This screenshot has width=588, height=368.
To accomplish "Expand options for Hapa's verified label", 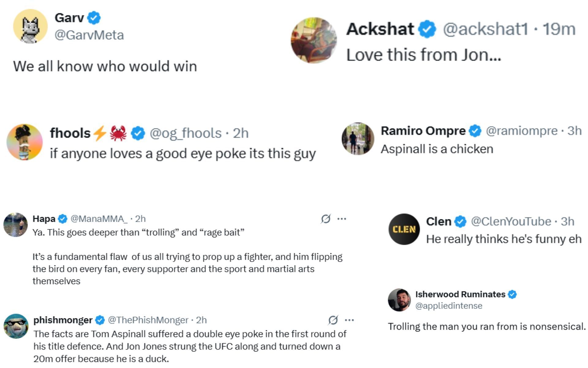I will pyautogui.click(x=63, y=219).
